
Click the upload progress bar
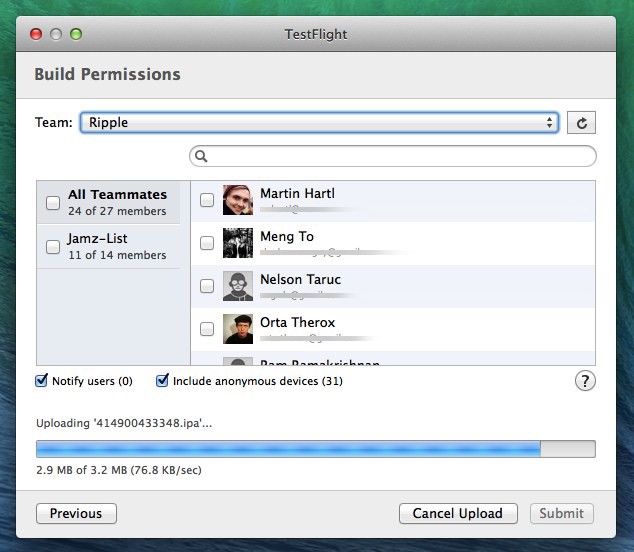pos(316,449)
